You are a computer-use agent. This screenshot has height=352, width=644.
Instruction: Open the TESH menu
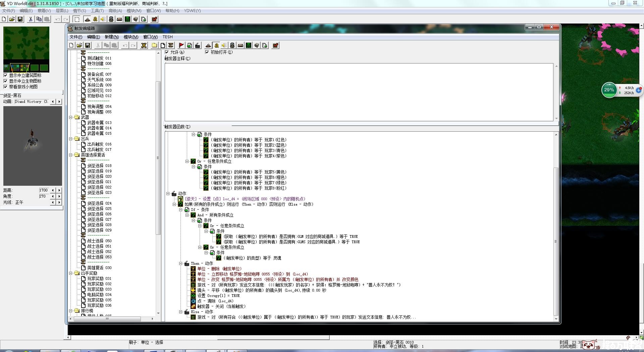point(167,37)
